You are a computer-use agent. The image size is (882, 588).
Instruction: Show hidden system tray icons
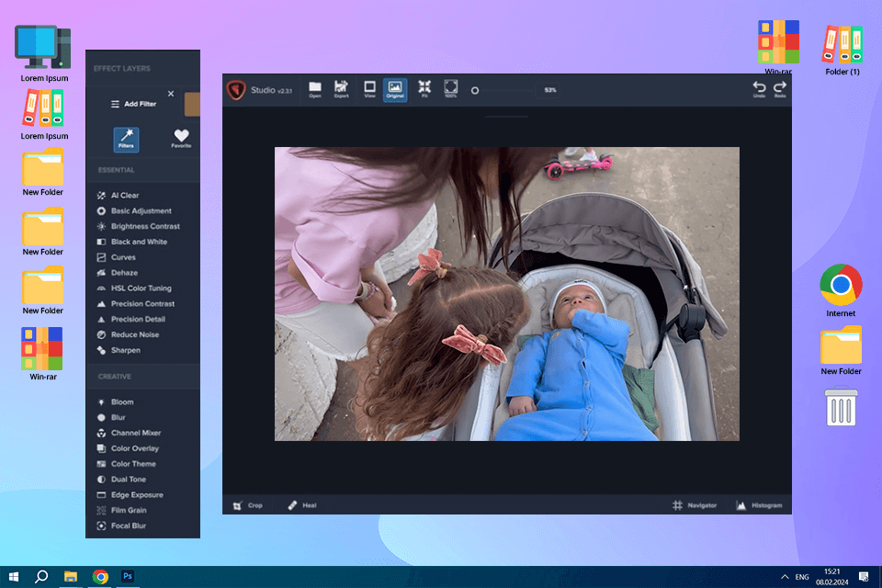pyautogui.click(x=784, y=577)
